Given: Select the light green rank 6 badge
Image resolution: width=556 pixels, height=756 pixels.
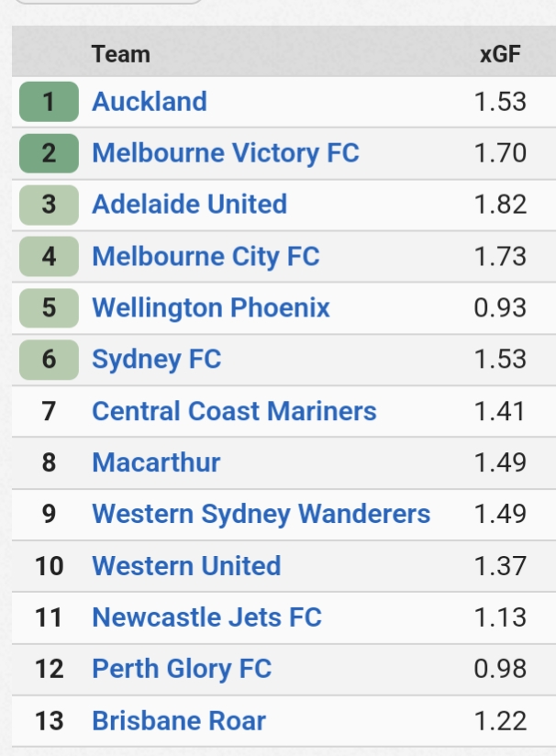Looking at the screenshot, I should pyautogui.click(x=49, y=359).
